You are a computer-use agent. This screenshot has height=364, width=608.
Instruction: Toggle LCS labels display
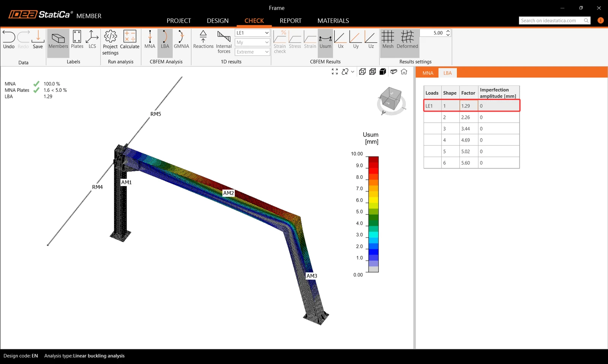(92, 39)
